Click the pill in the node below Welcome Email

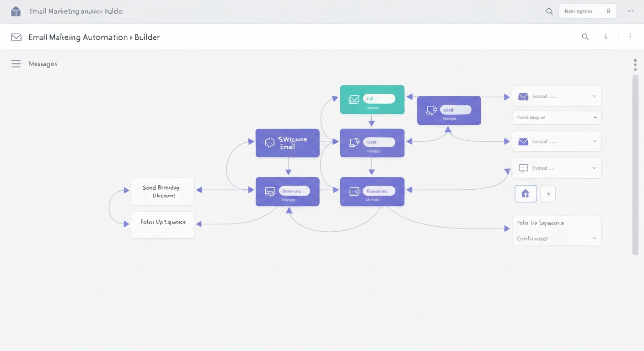tap(294, 191)
